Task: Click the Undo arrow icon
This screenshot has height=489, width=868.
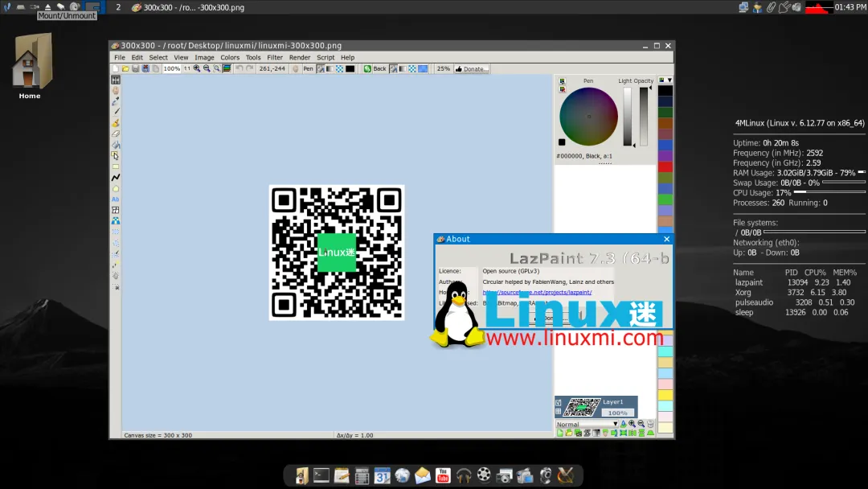Action: [x=240, y=68]
